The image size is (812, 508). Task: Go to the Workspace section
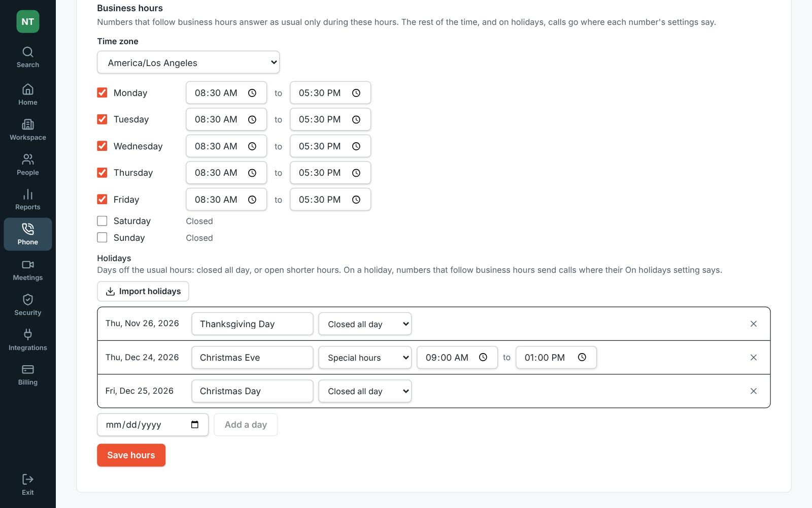pos(28,130)
